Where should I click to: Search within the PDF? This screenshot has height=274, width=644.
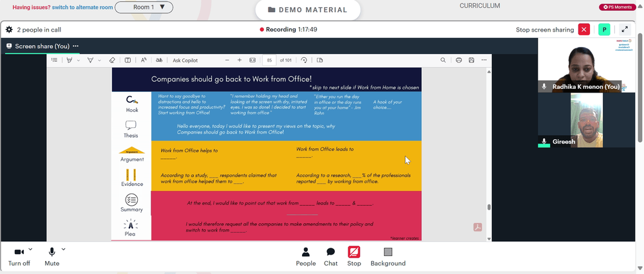point(443,60)
